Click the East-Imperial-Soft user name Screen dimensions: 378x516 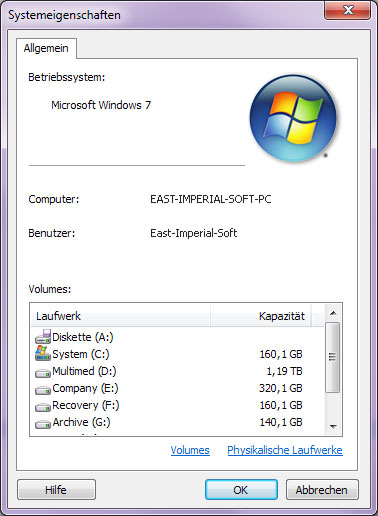193,233
